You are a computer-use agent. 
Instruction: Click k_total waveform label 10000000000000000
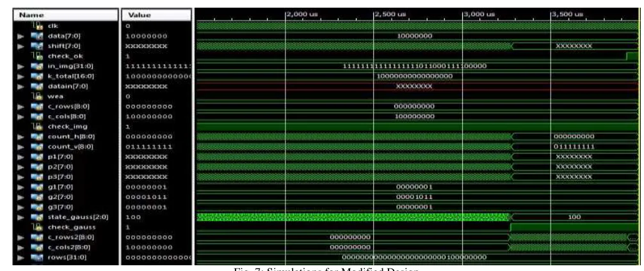414,76
